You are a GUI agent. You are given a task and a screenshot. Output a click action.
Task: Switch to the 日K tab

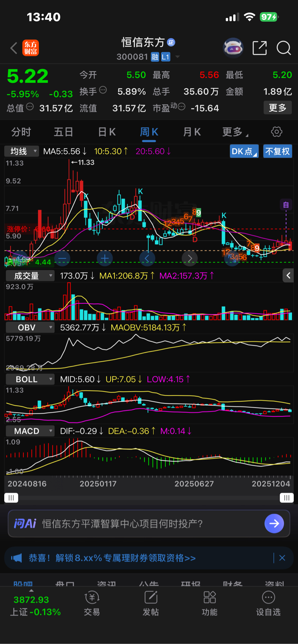click(x=107, y=132)
